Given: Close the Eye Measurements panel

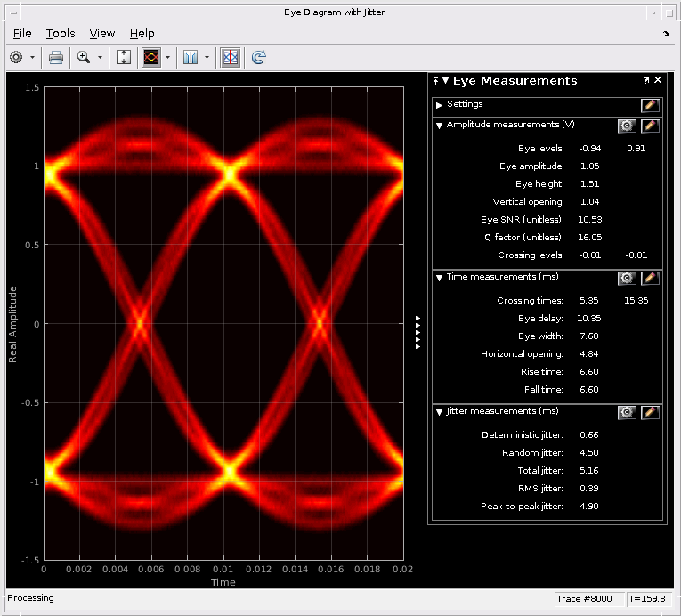Looking at the screenshot, I should [x=658, y=80].
